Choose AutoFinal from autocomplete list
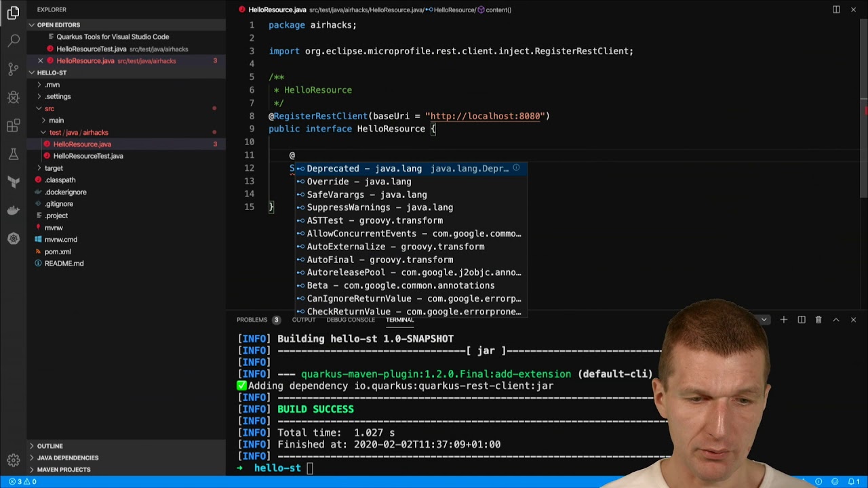 coord(412,260)
